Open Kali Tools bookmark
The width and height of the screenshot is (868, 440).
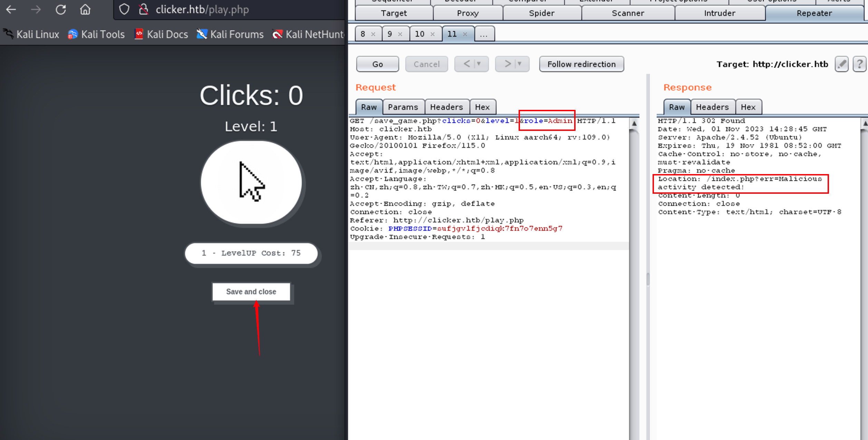(96, 35)
